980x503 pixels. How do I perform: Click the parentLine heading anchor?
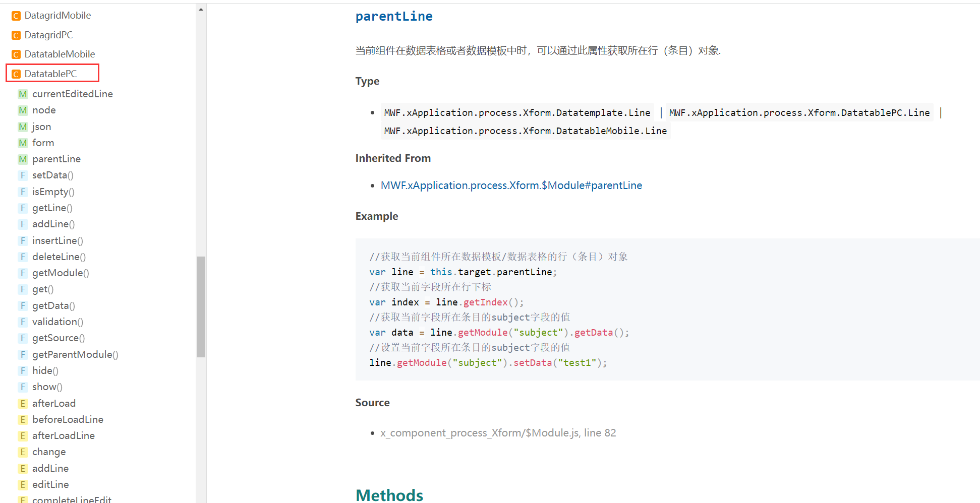[x=393, y=17]
